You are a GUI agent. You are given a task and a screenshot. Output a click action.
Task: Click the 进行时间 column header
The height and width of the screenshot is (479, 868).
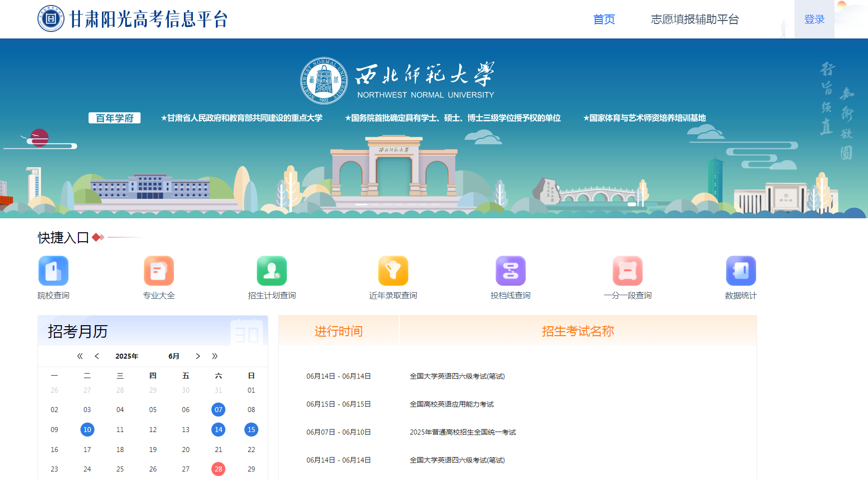click(339, 331)
